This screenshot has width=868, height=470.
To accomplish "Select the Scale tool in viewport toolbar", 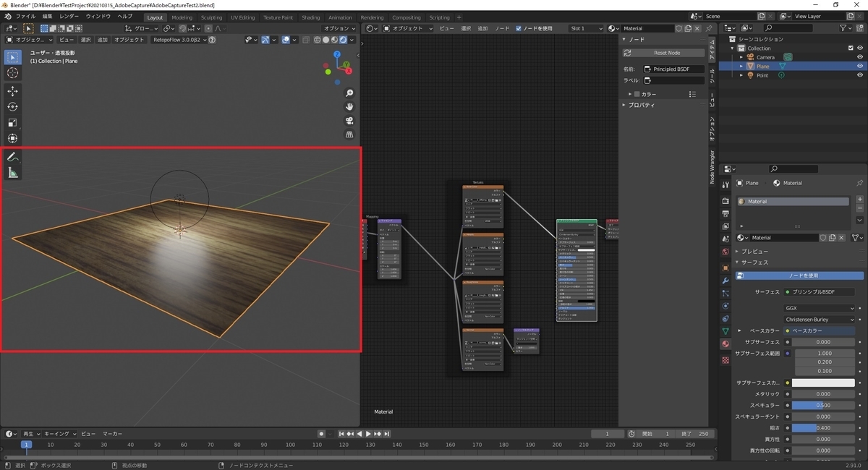I will pos(13,123).
